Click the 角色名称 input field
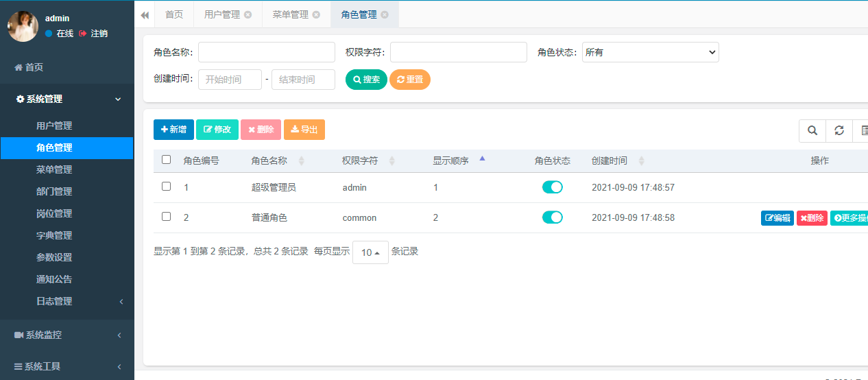This screenshot has width=868, height=380. pyautogui.click(x=267, y=52)
